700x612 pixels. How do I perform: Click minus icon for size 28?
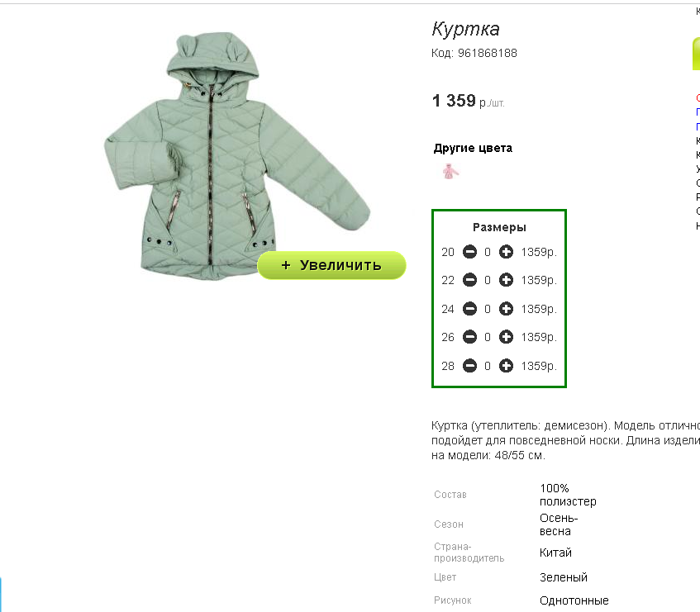[469, 366]
